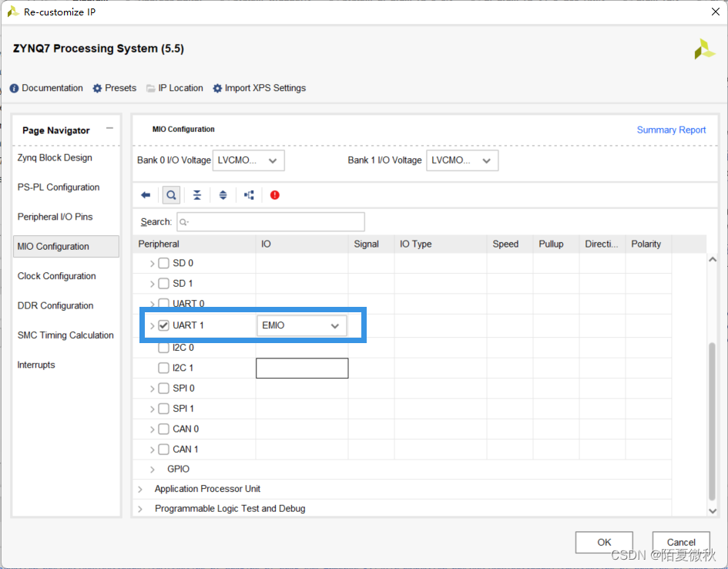Open the UART 1 EMIO IO dropdown

pos(302,325)
